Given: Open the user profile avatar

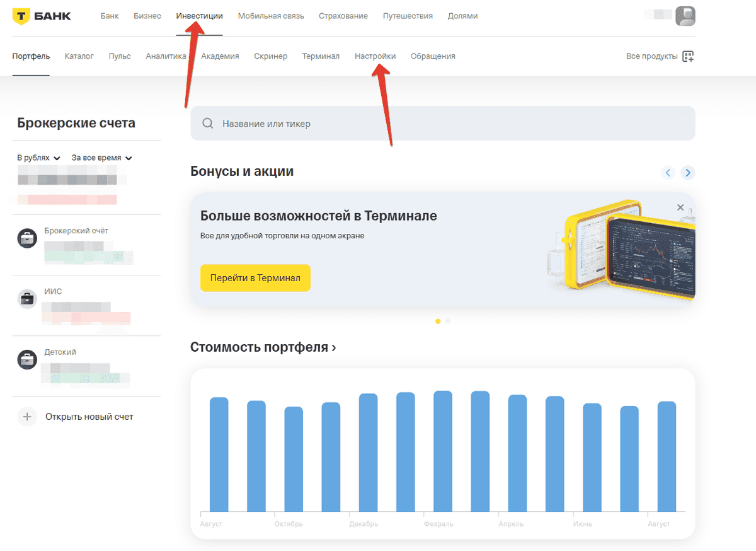Looking at the screenshot, I should [685, 16].
